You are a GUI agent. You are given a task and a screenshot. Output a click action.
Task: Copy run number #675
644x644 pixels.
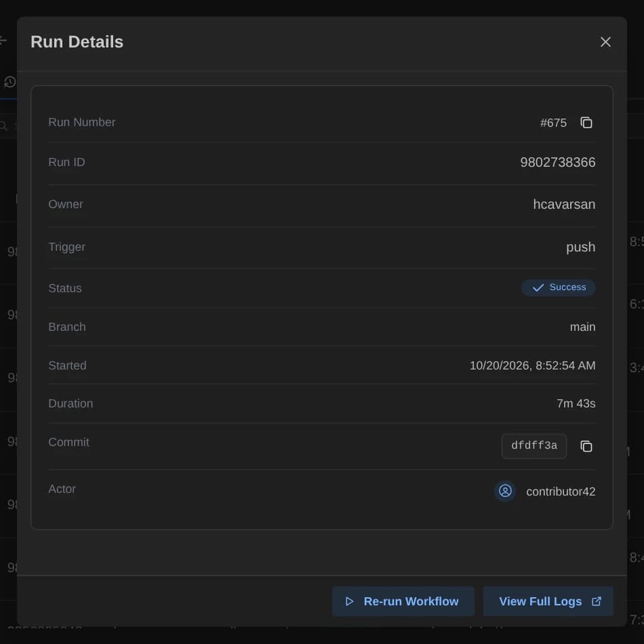586,123
